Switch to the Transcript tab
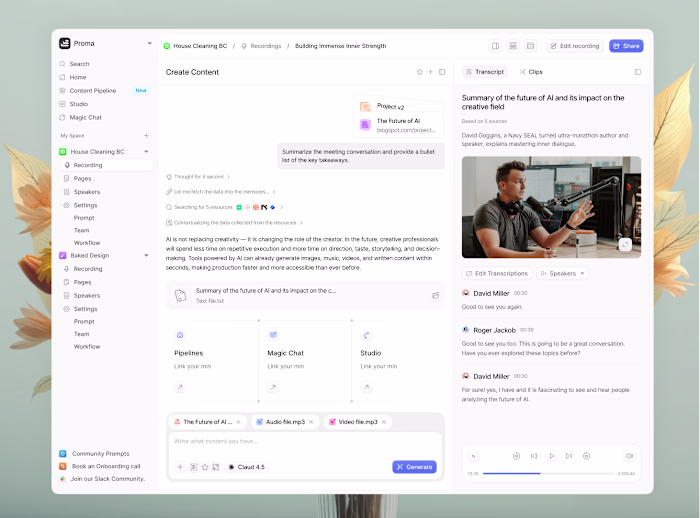 [x=485, y=72]
